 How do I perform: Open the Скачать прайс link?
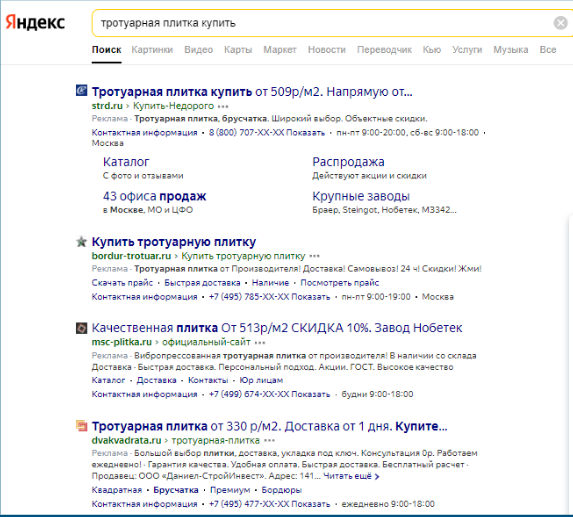[x=122, y=283]
